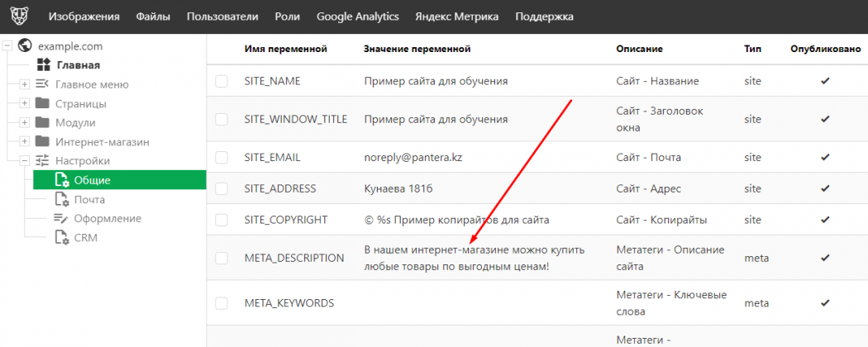The image size is (868, 347).
Task: Click the menu icon beside Главное меню
Action: pyautogui.click(x=43, y=84)
